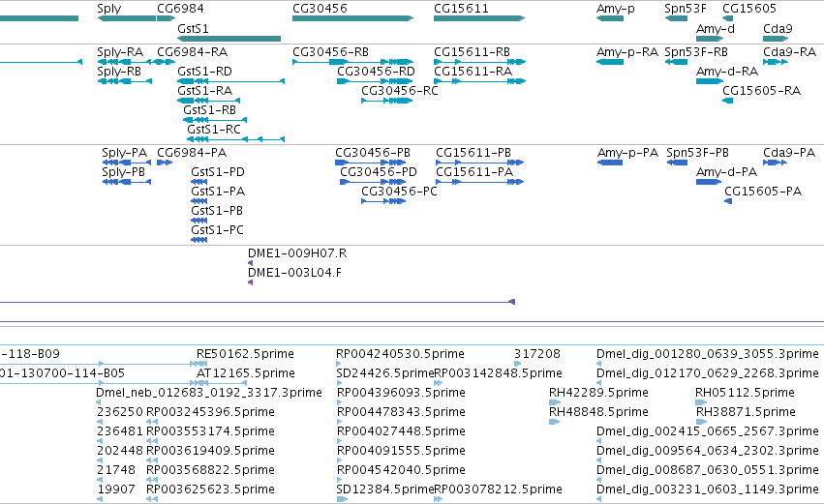
Task: Click protein label CG15611-PB
Action: 473,153
